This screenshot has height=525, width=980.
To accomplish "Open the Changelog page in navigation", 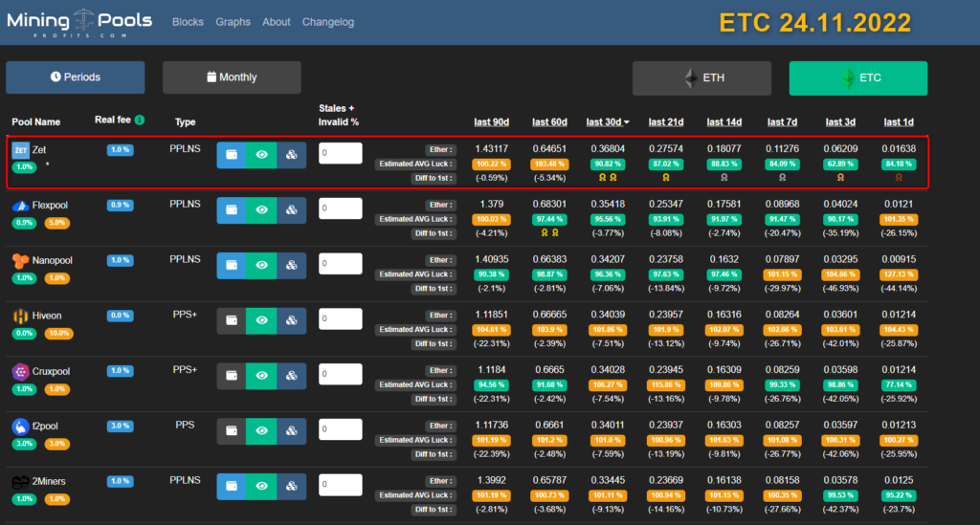I will click(327, 22).
